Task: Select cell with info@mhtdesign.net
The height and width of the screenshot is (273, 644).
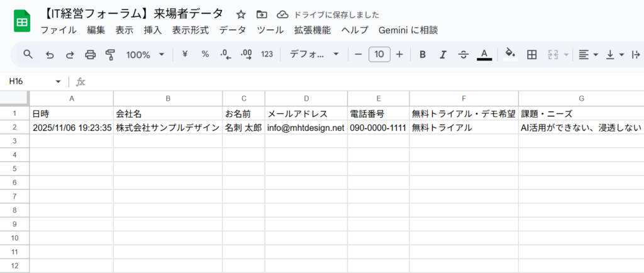Action: (x=306, y=128)
